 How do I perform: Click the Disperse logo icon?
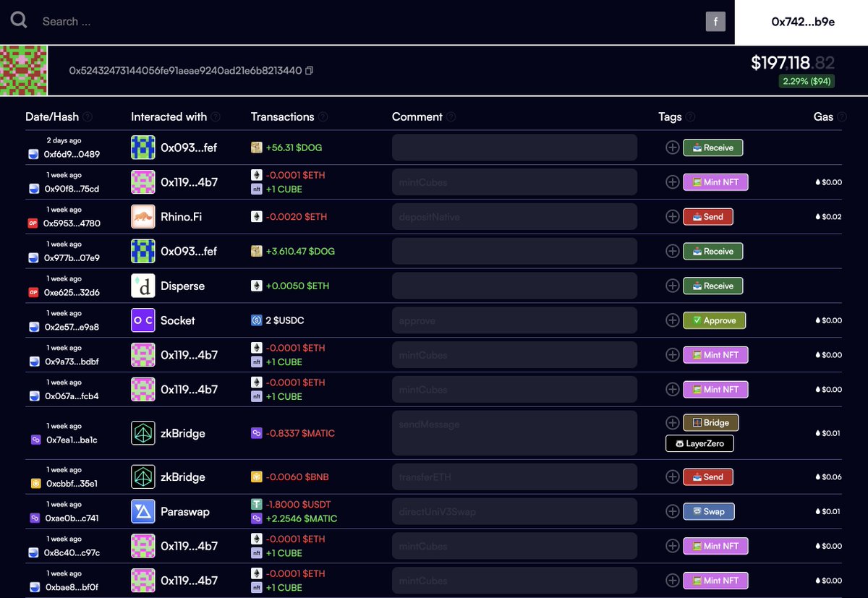point(143,286)
